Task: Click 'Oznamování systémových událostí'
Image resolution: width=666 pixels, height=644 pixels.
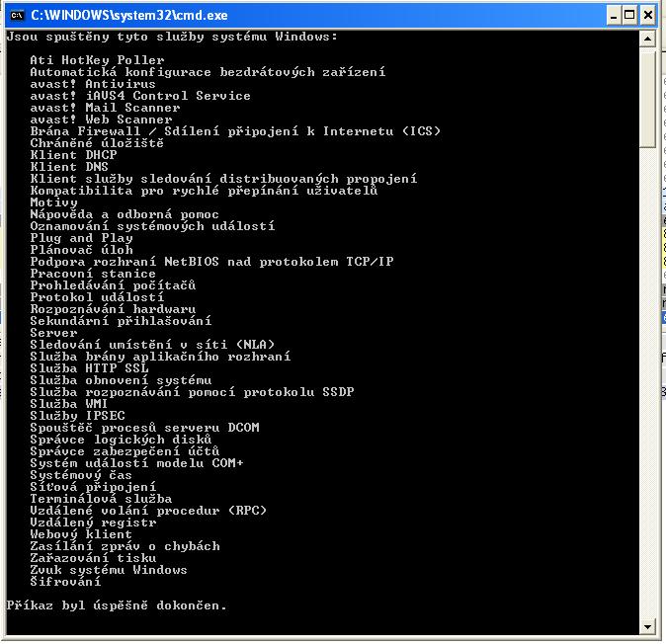Action: [152, 226]
